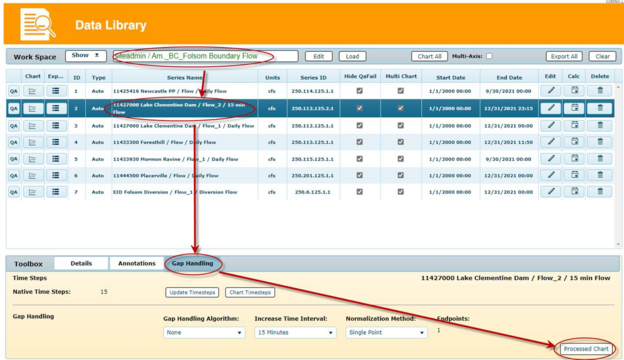Click the Chart Timesteps button

[250, 292]
